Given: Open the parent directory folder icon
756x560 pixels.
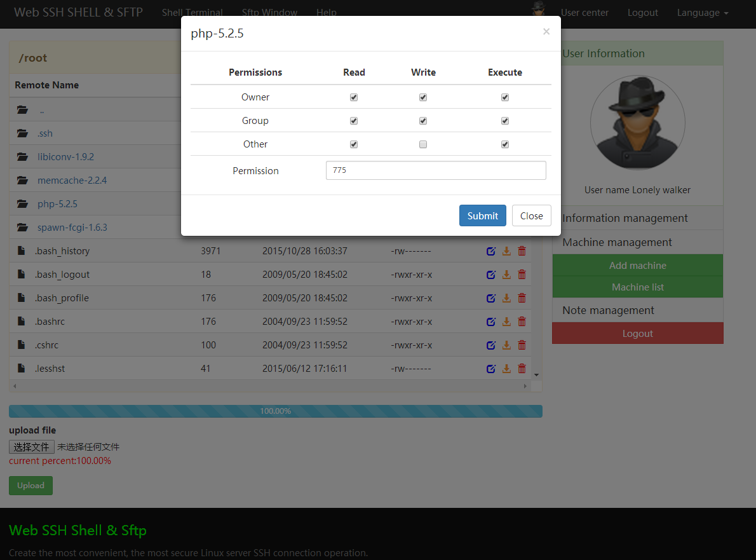Looking at the screenshot, I should click(24, 110).
